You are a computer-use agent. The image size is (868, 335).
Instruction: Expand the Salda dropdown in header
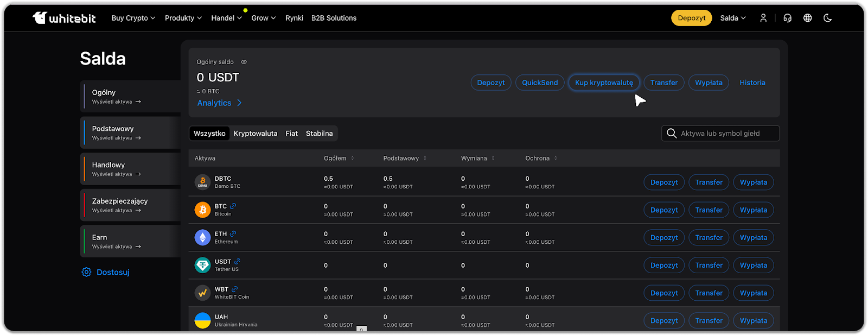coord(732,18)
